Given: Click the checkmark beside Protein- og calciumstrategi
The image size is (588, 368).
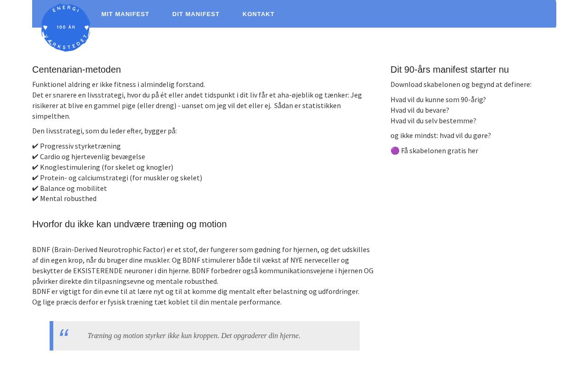Looking at the screenshot, I should 35,178.
